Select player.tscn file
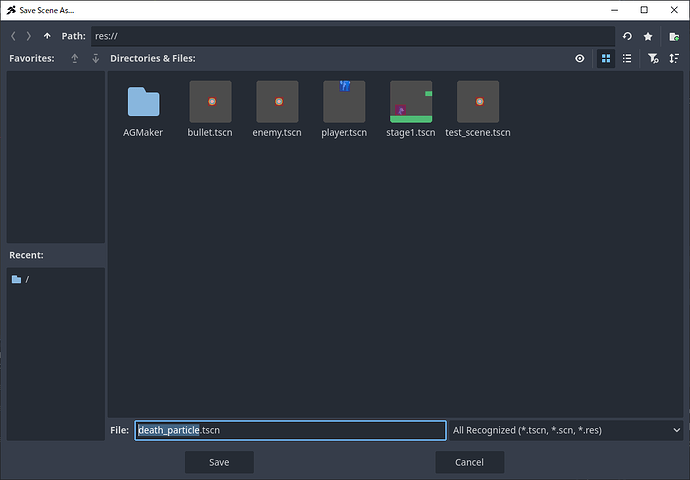The height and width of the screenshot is (480, 690). click(x=344, y=110)
